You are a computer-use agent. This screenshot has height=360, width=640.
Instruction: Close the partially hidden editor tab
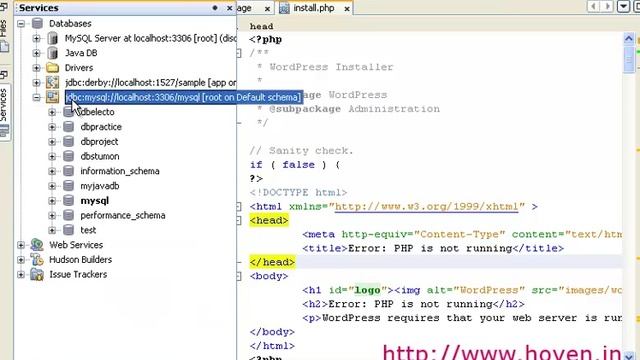click(267, 9)
